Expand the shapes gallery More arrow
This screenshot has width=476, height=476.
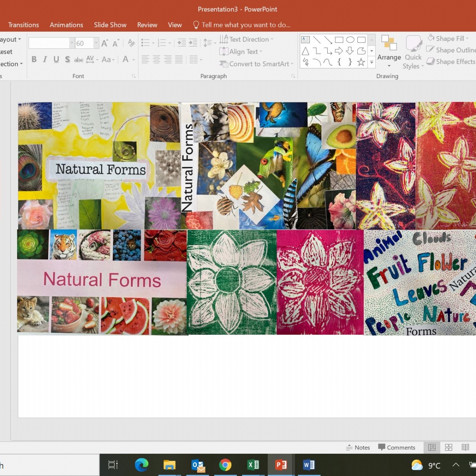tap(372, 62)
